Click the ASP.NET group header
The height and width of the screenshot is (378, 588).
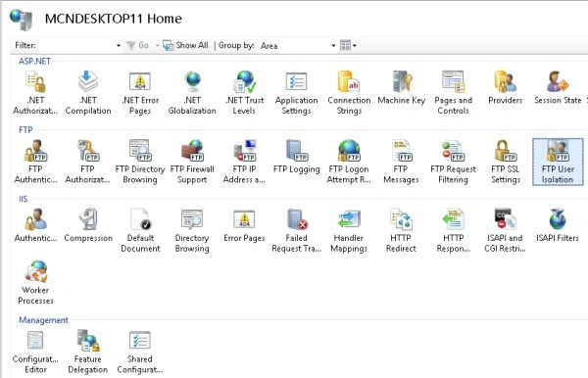[34, 61]
